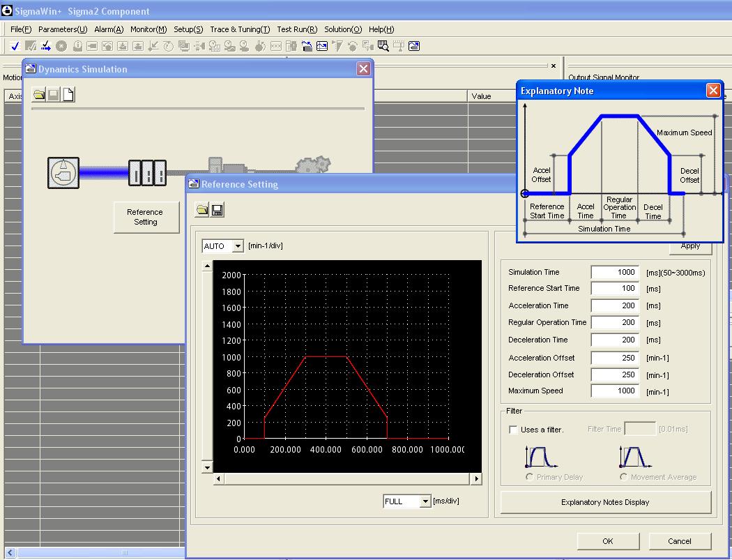
Task: Click the new blank page icon in Dynamics Simulation
Action: (x=68, y=95)
